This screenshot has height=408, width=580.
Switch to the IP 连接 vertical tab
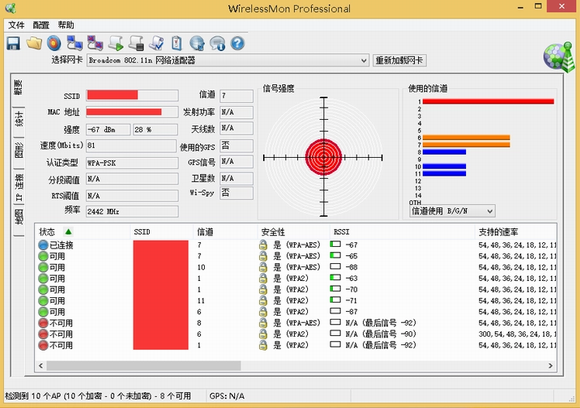pyautogui.click(x=18, y=188)
